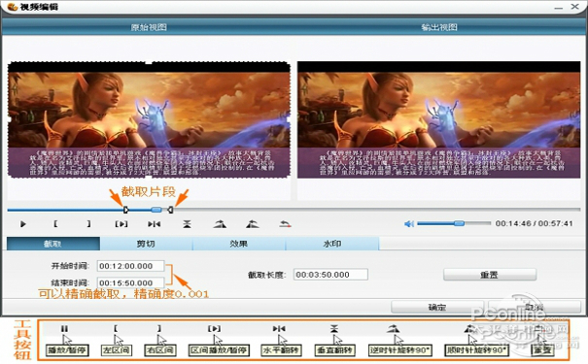This screenshot has height=364, width=588.
Task: Click the 输出视图 header label
Action: tap(438, 27)
